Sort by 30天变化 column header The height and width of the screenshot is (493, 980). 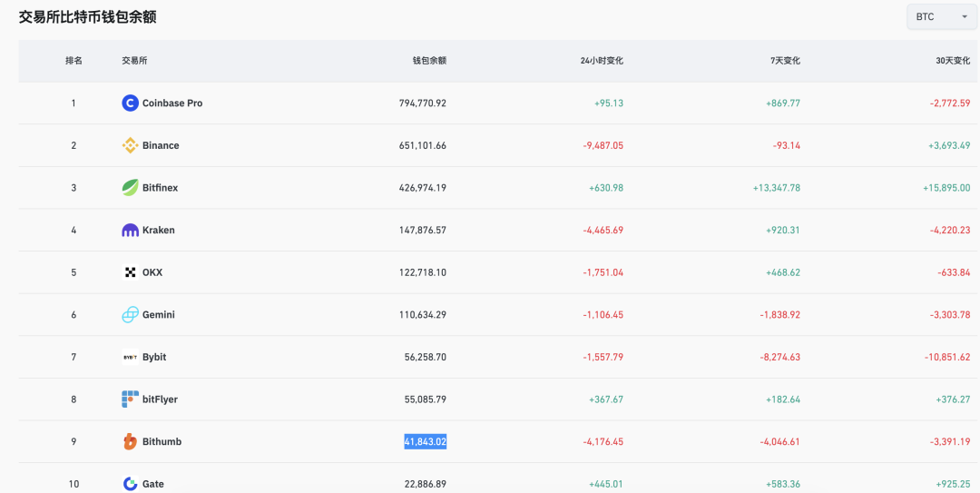pos(953,61)
